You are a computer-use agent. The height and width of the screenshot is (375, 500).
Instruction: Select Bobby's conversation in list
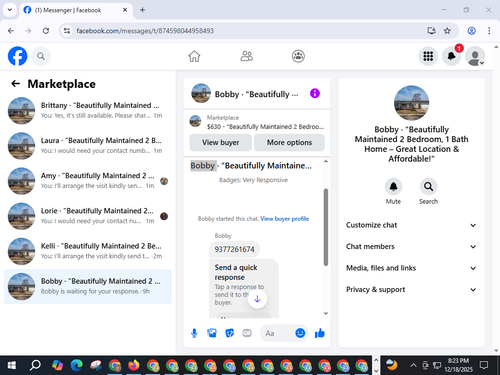point(88,286)
